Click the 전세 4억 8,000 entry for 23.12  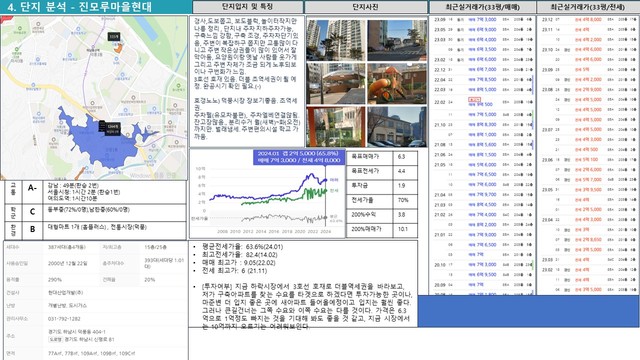pyautogui.click(x=588, y=20)
